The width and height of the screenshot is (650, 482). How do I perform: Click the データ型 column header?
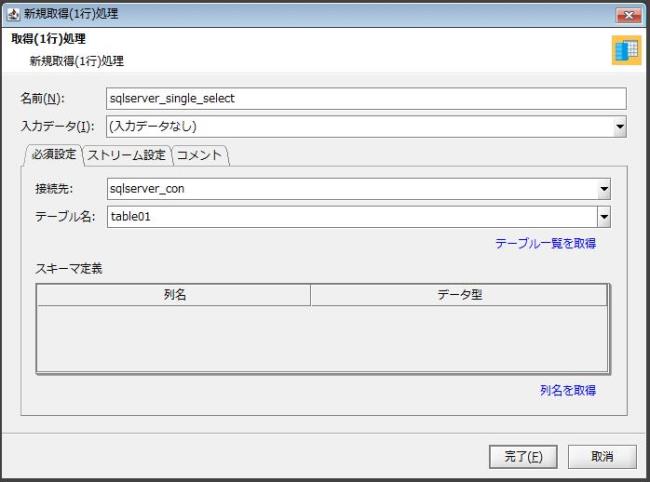coord(459,295)
